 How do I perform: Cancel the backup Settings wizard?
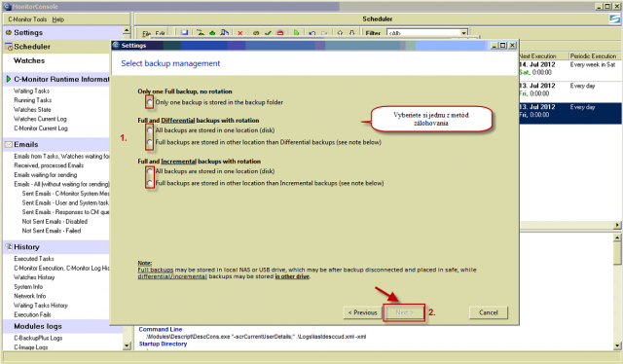click(x=489, y=312)
